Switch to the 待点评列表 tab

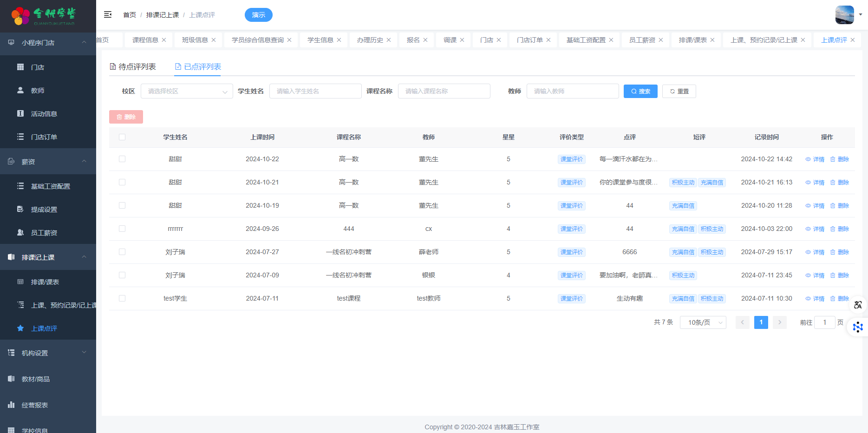coord(133,67)
